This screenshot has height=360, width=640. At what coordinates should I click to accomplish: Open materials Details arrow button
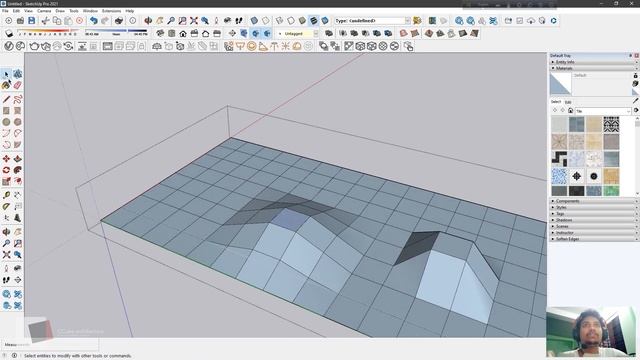pos(636,111)
